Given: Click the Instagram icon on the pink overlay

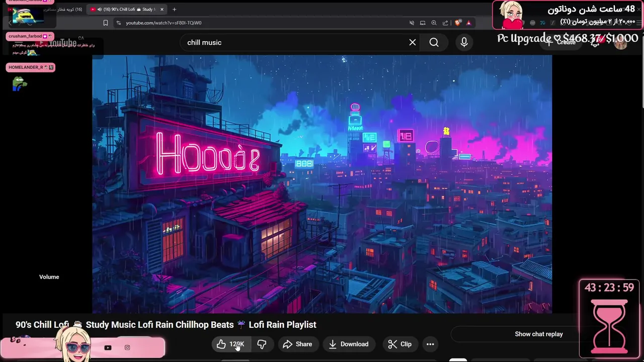Looking at the screenshot, I should pyautogui.click(x=127, y=347).
